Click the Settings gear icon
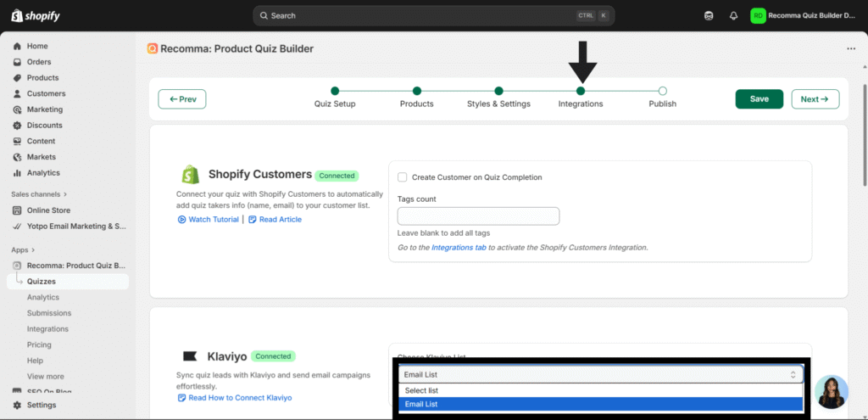The height and width of the screenshot is (420, 868). click(17, 405)
